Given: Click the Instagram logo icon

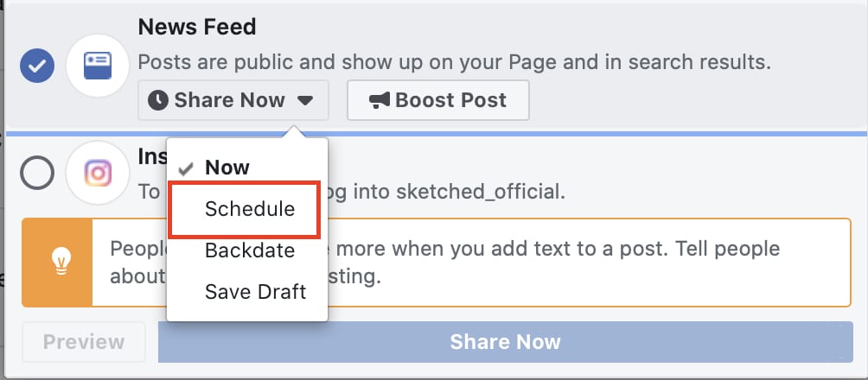Looking at the screenshot, I should point(98,173).
